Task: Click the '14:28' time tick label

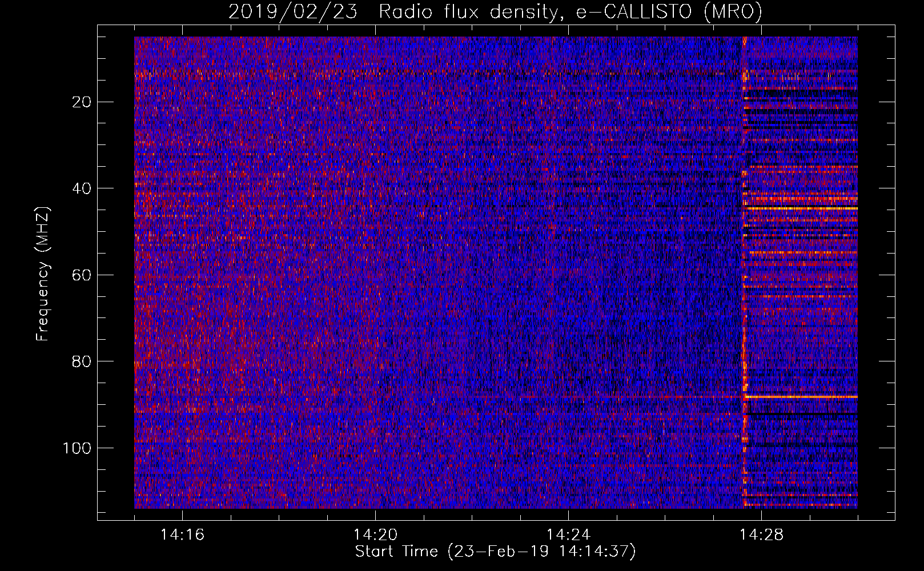Action: point(761,535)
